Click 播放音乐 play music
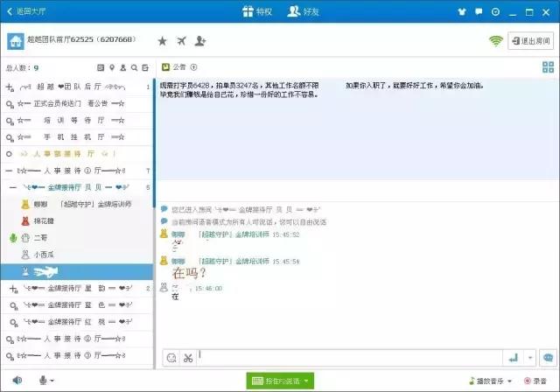The image size is (560, 392). pos(486,381)
